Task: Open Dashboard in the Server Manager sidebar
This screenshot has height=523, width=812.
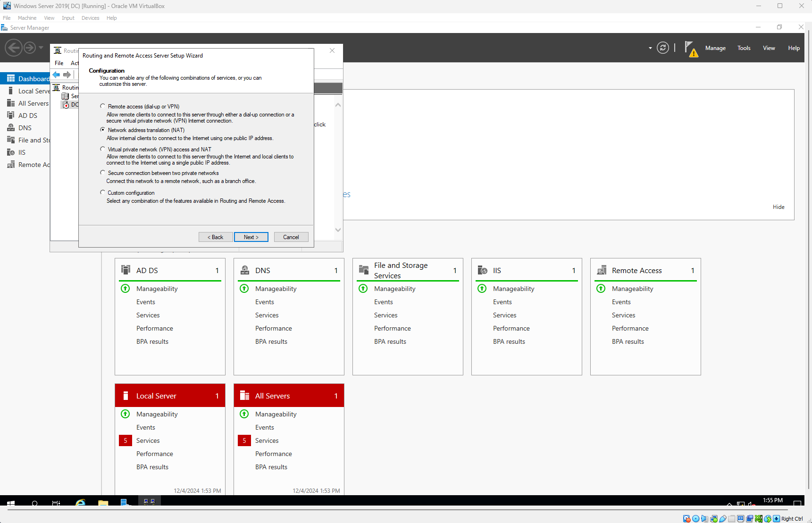Action: coord(26,79)
